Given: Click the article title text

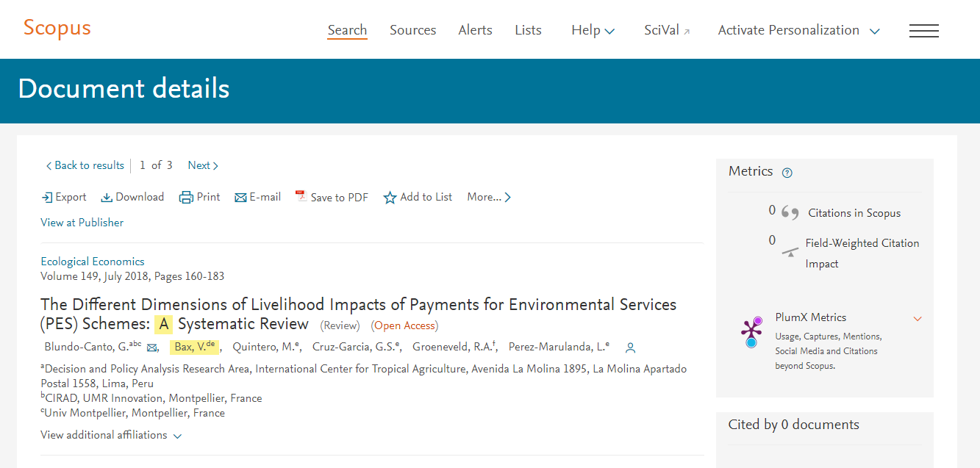Looking at the screenshot, I should [359, 314].
